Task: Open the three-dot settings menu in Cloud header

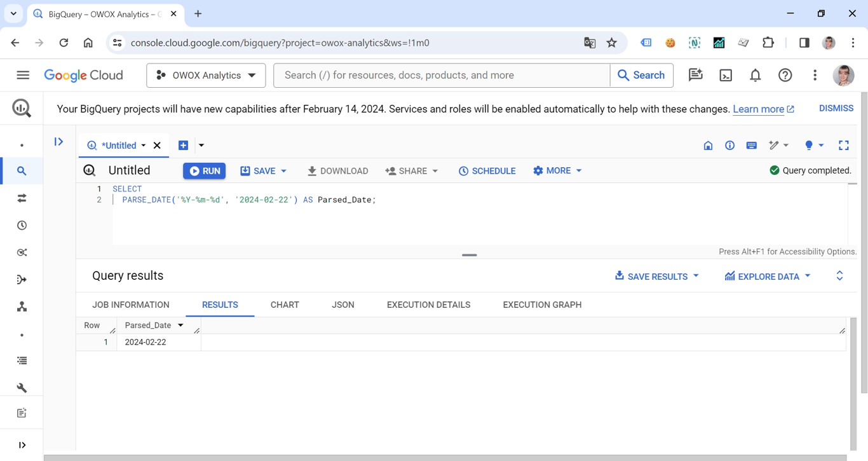Action: click(x=815, y=75)
